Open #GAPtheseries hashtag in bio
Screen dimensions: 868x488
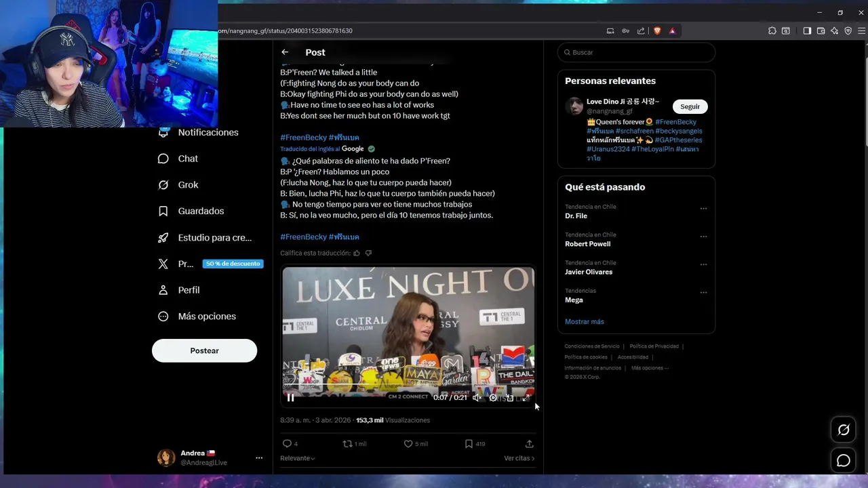click(679, 140)
